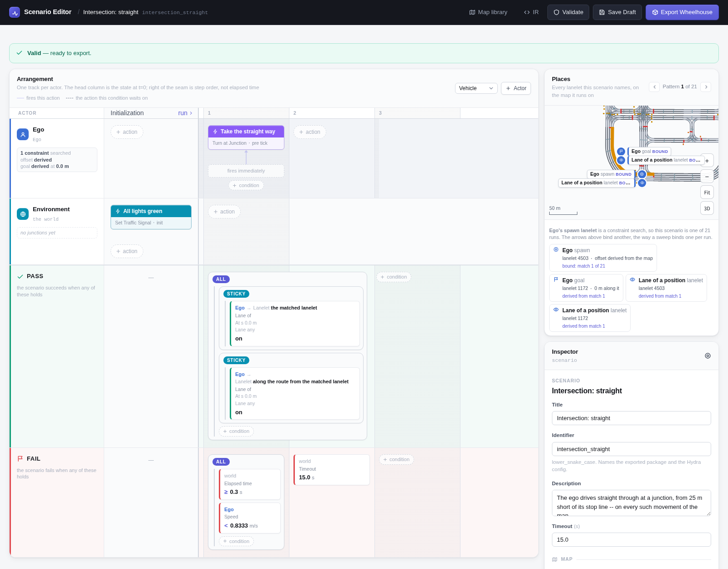Click the Ego goal flag marker on map
This screenshot has width=728, height=569.
pyautogui.click(x=621, y=152)
